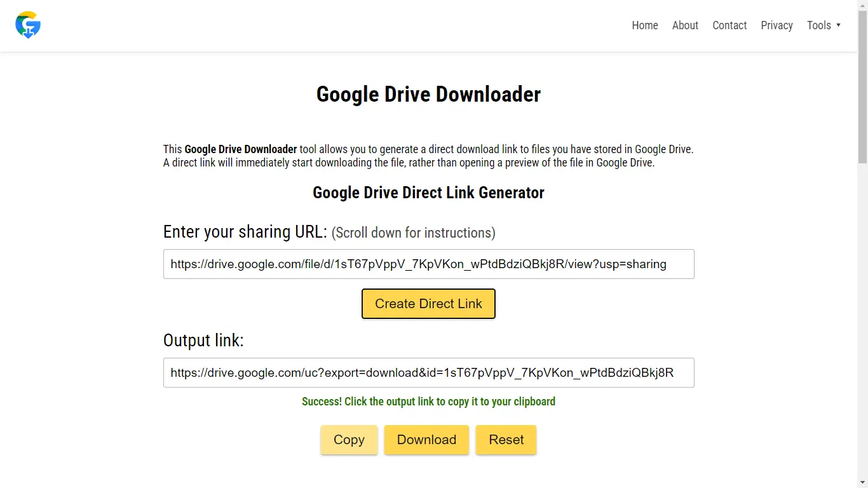This screenshot has width=868, height=488.
Task: Click the 'Google Drive Downloader' main title
Action: (428, 94)
